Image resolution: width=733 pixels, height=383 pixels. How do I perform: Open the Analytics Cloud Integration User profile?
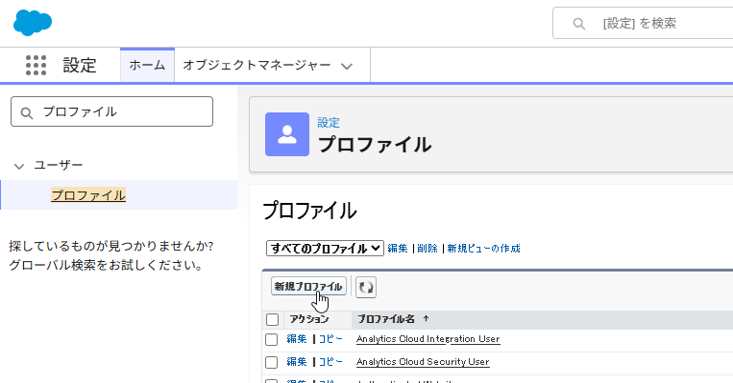[428, 339]
